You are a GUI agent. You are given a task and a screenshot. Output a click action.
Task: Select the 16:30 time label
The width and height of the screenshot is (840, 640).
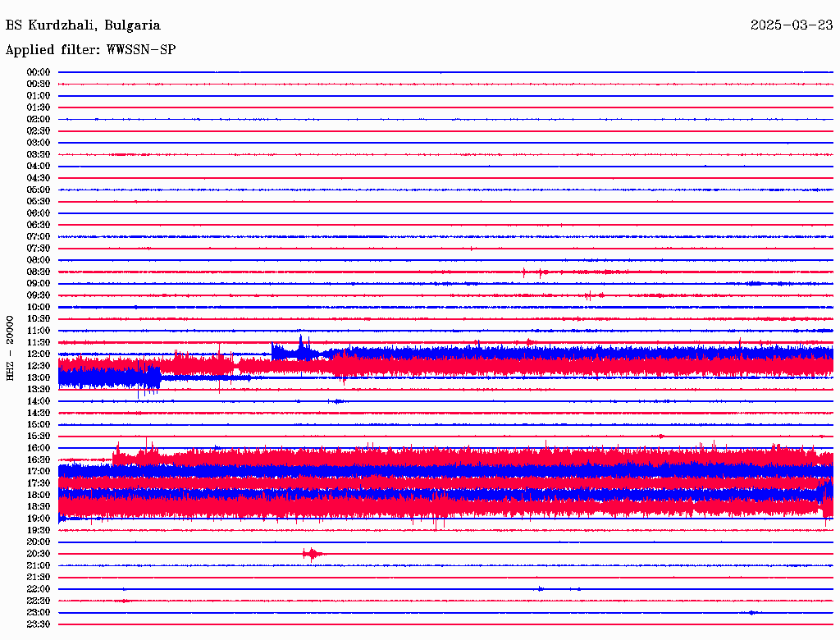tap(39, 460)
